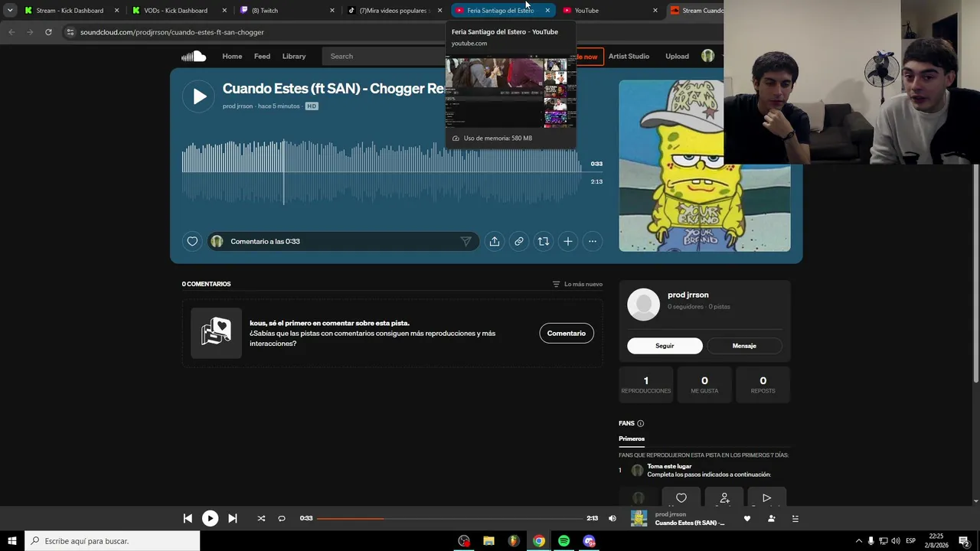
Task: Click the site info icon in address bar
Action: 70,32
